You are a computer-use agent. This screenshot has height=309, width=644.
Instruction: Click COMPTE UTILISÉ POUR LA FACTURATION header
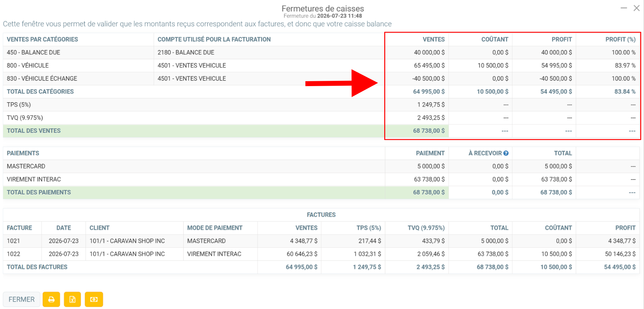pyautogui.click(x=214, y=40)
